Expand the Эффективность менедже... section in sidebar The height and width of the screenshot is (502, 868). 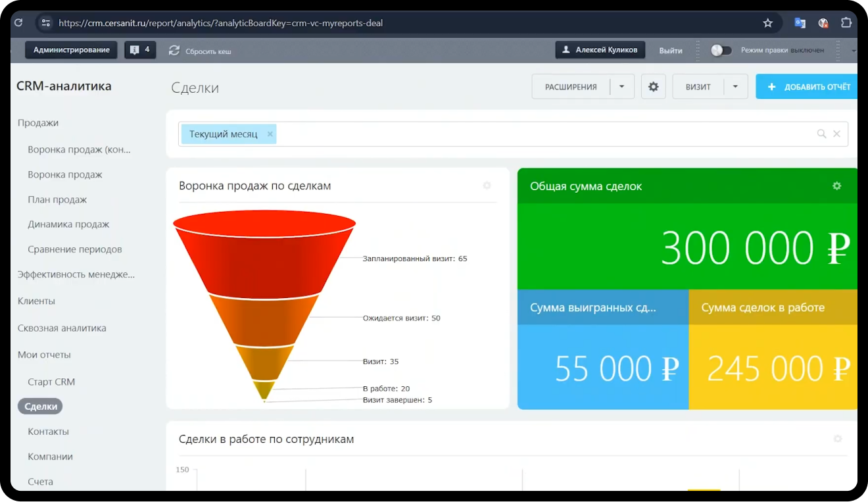(76, 274)
